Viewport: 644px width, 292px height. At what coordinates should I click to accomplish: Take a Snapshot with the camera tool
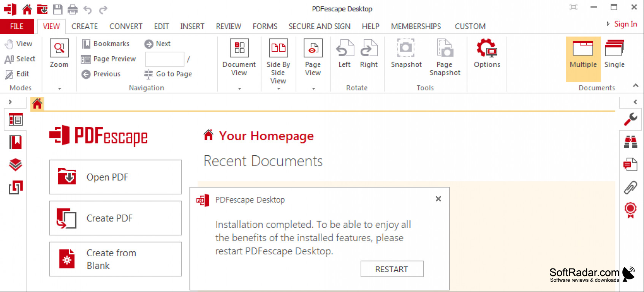(406, 54)
